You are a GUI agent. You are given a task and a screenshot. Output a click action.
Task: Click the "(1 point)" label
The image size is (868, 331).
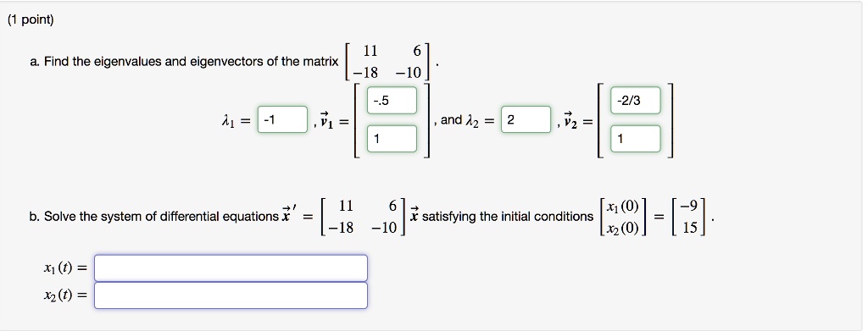coord(31,19)
